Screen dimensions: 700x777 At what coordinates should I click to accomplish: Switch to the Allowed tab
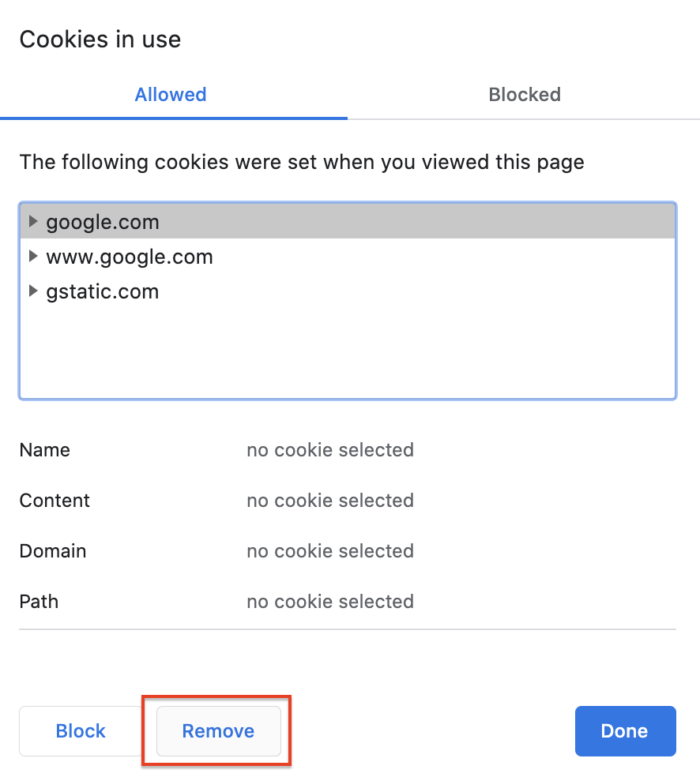click(x=170, y=95)
